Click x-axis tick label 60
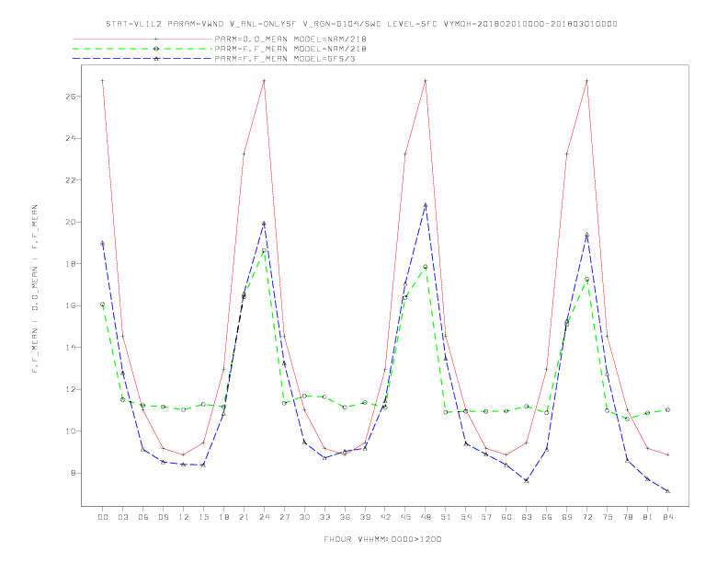 506,517
